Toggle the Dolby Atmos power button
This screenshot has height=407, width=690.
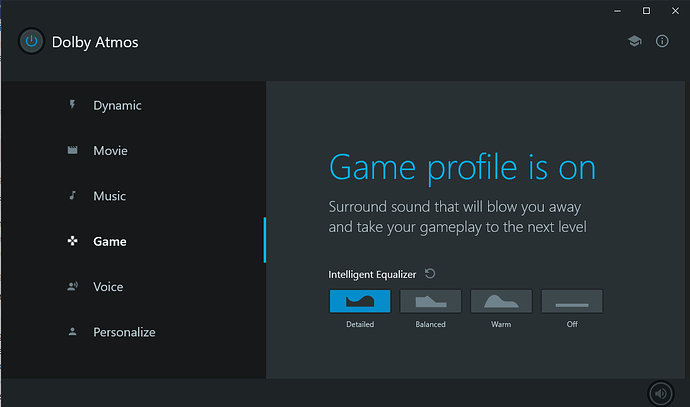point(31,42)
